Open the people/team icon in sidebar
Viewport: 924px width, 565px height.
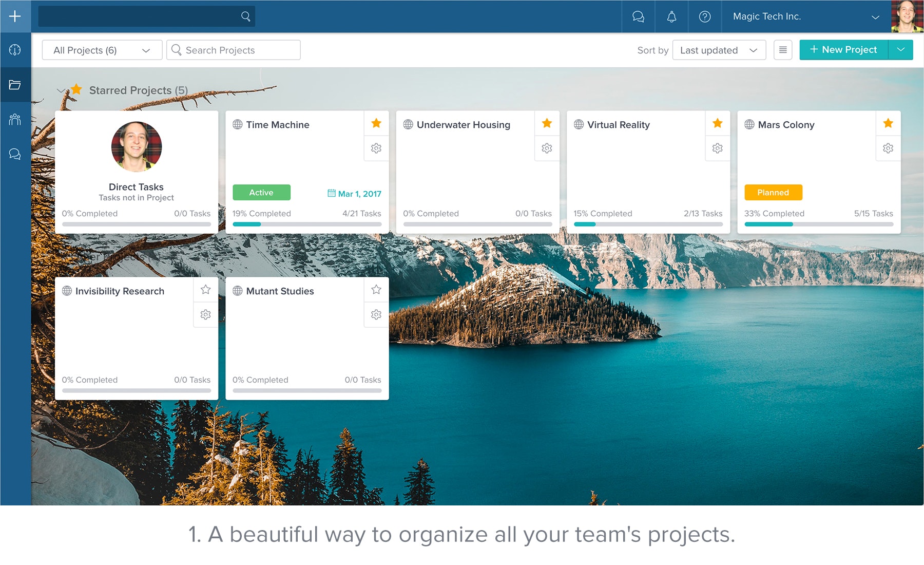(15, 120)
